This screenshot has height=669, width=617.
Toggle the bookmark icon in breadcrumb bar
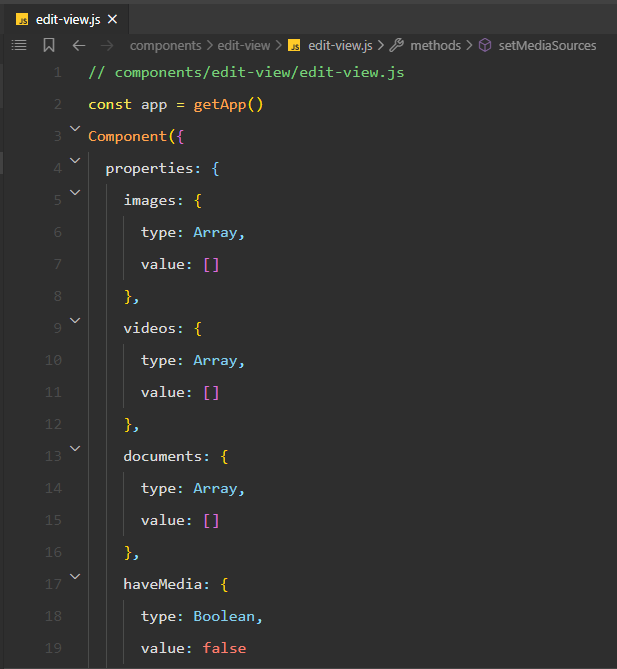[49, 45]
